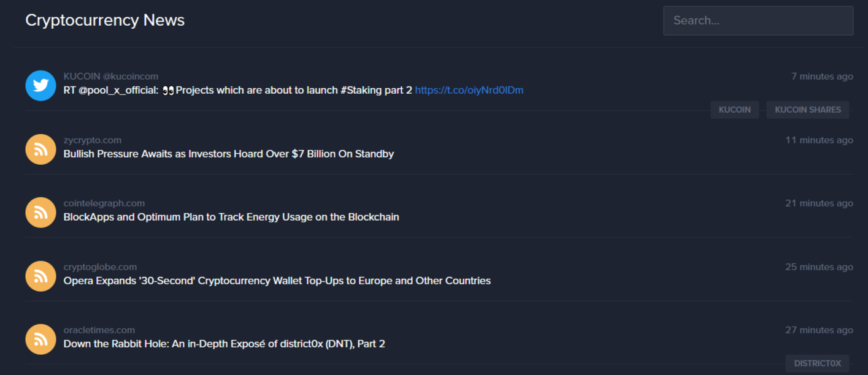Viewport: 868px width, 375px height.
Task: Open 'Bullish Pressure Awaits as Investors Hoard' article
Action: tap(229, 154)
